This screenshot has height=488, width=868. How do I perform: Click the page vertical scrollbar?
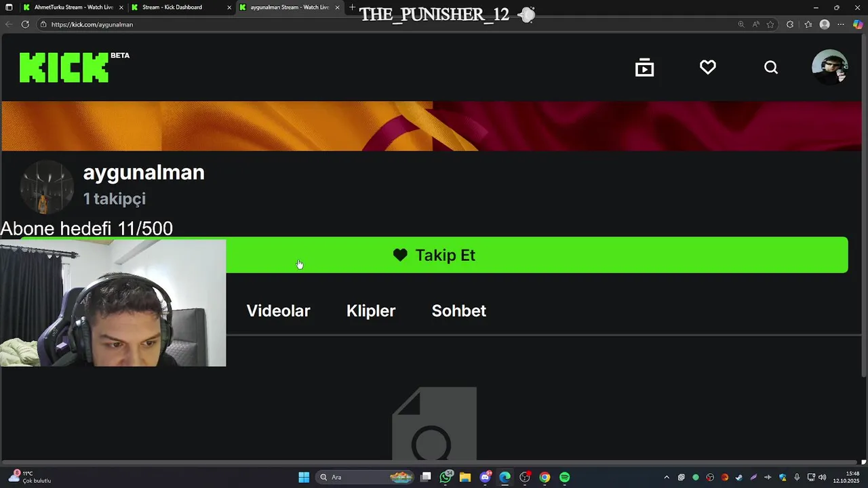click(x=864, y=206)
